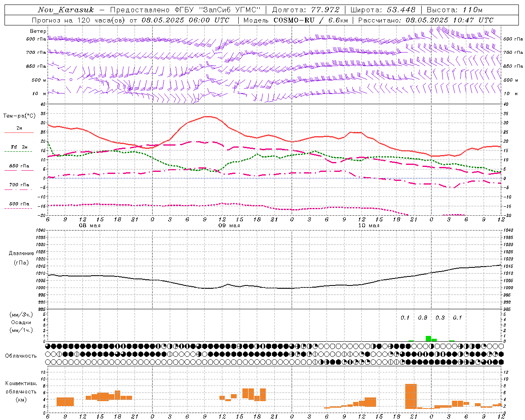
Task: Click the tallest orange convective cloud bar
Action: tap(411, 396)
